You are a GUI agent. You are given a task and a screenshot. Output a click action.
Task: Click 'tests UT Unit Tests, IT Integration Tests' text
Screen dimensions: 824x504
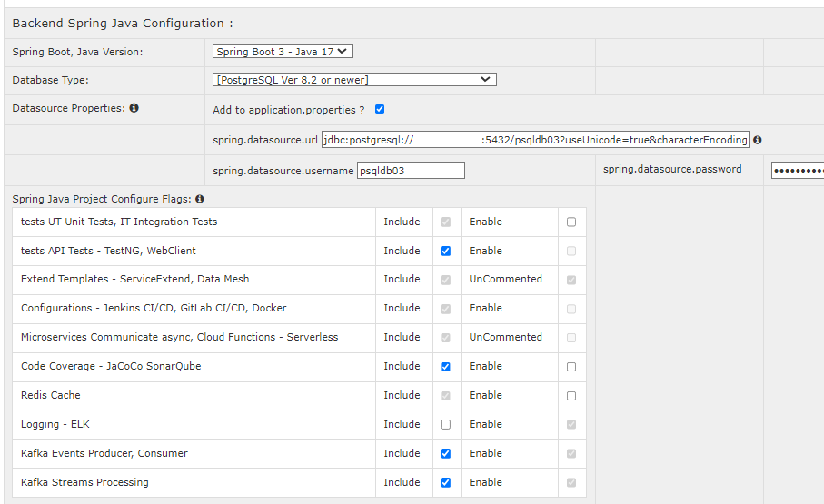[119, 222]
